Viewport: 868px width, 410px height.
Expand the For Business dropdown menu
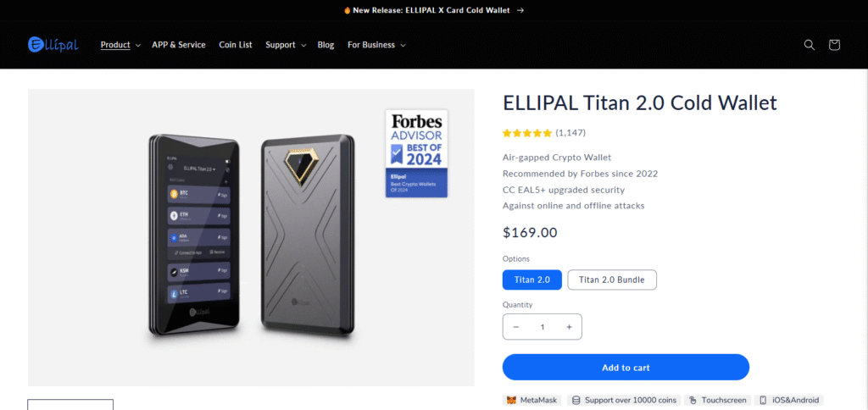coord(376,45)
